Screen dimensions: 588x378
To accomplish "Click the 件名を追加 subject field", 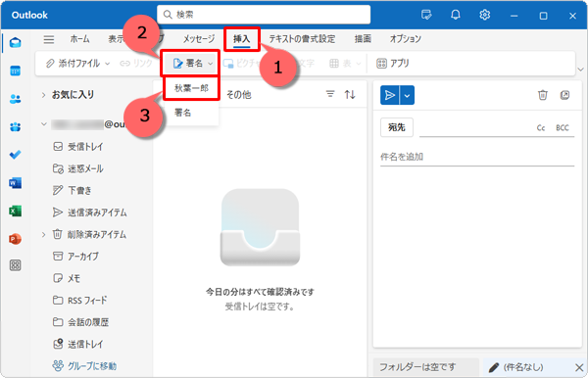I will click(477, 157).
